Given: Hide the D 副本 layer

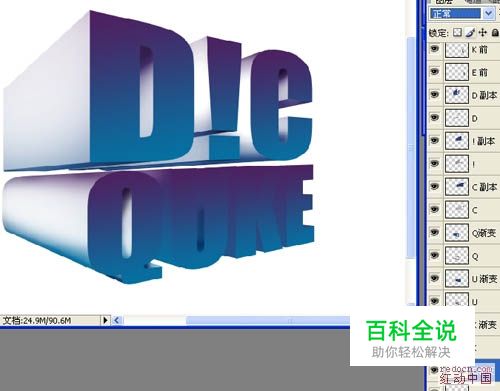Looking at the screenshot, I should click(434, 94).
